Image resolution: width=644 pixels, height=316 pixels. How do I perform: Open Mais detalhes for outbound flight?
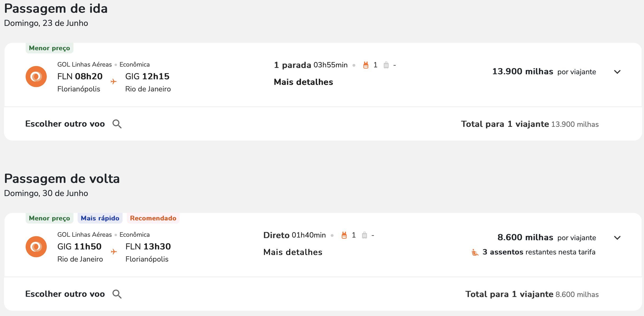pyautogui.click(x=304, y=82)
